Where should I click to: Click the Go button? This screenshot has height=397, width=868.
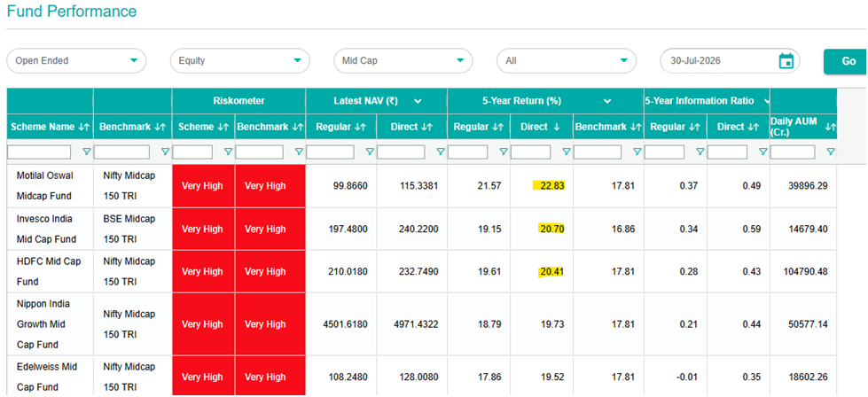tap(846, 61)
